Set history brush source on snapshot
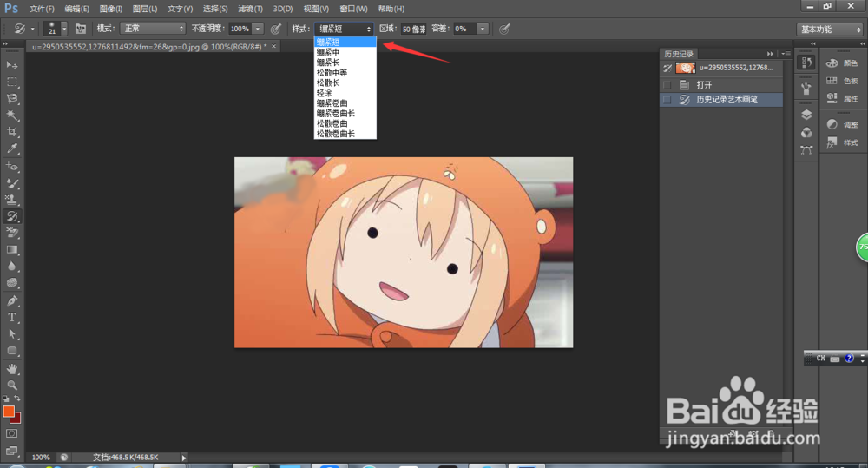 tap(667, 68)
